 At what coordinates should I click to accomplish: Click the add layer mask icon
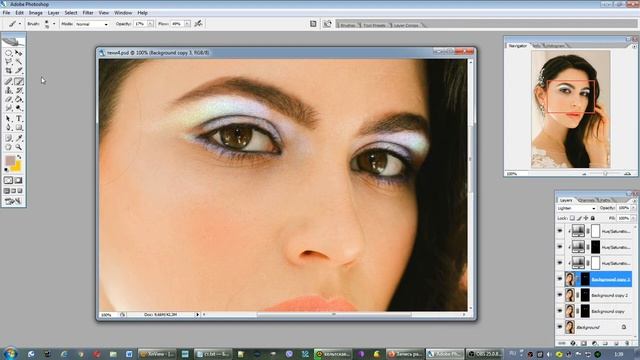pyautogui.click(x=584, y=344)
